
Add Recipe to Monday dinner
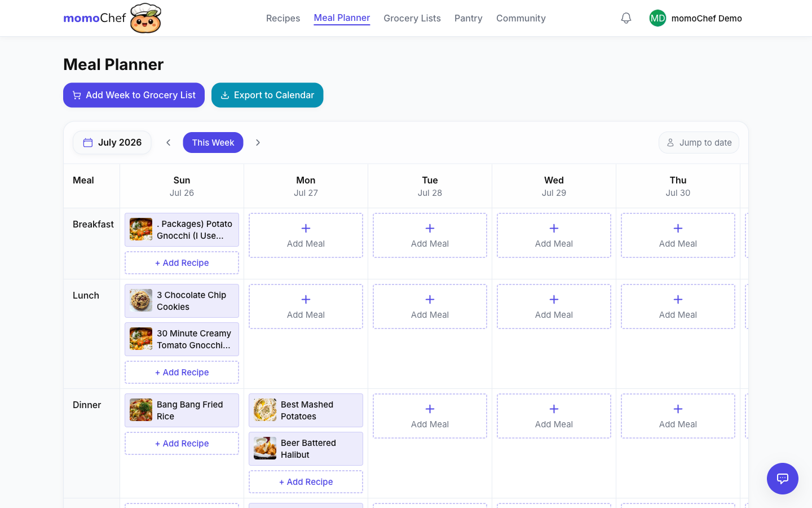pos(306,482)
